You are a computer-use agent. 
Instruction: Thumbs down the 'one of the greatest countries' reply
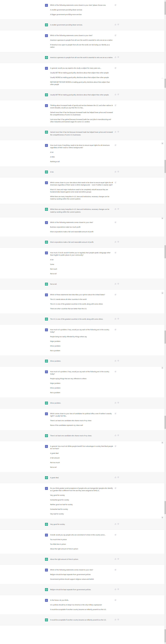[118, 319]
